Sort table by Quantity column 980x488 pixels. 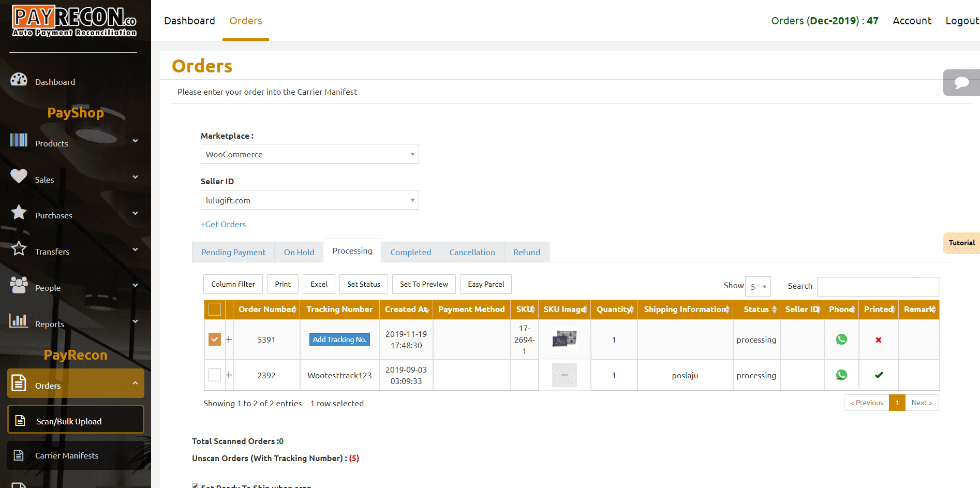(614, 309)
